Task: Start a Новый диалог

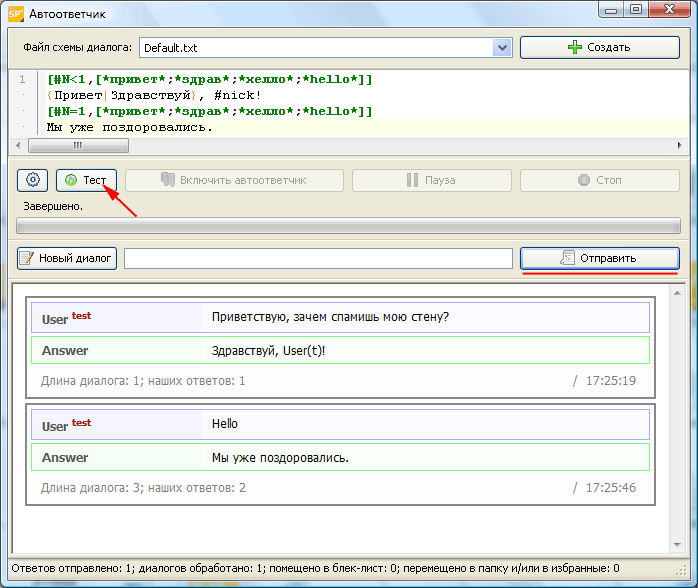Action: 67,258
